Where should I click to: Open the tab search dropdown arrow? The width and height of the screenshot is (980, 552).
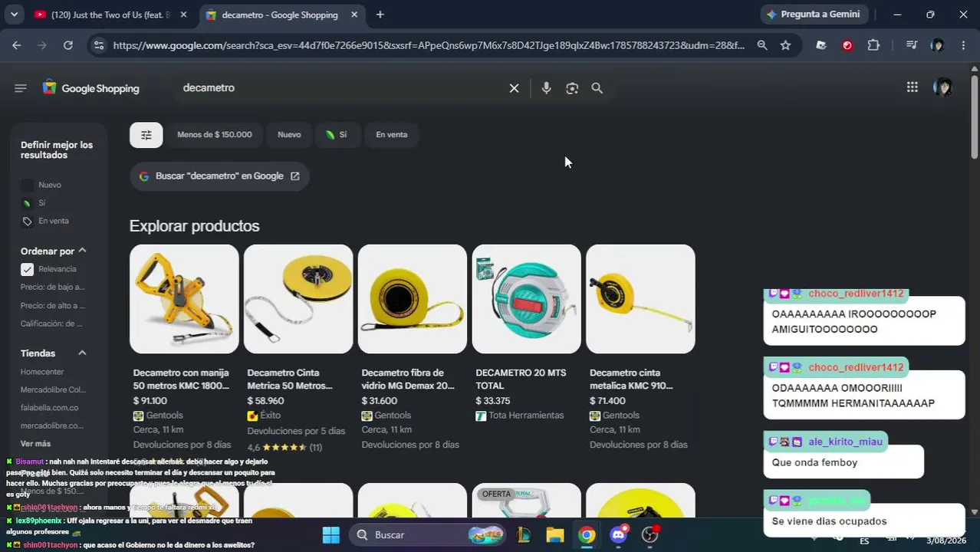point(14,15)
